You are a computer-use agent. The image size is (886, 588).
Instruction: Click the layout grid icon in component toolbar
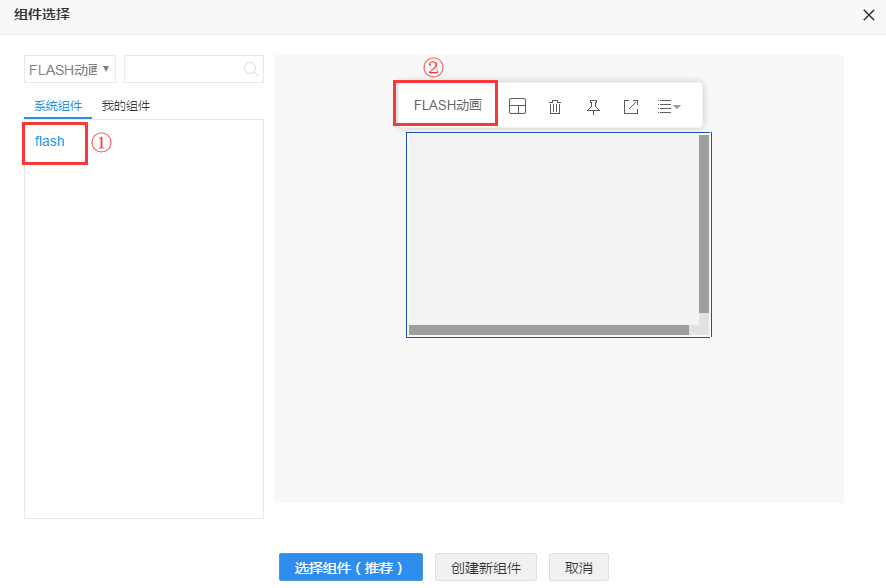point(517,107)
